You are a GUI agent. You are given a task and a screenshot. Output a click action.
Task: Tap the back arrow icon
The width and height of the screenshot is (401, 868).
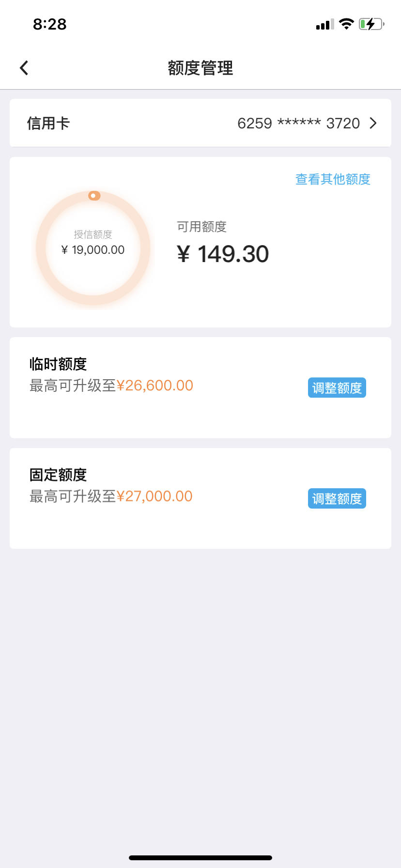24,68
